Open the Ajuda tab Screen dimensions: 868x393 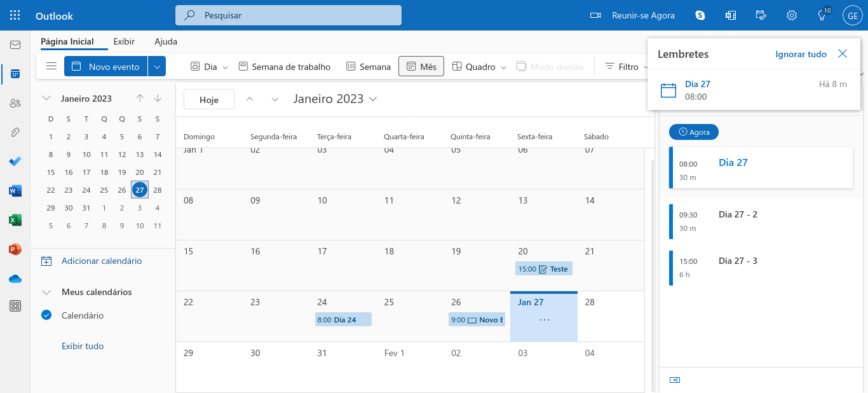coord(166,41)
